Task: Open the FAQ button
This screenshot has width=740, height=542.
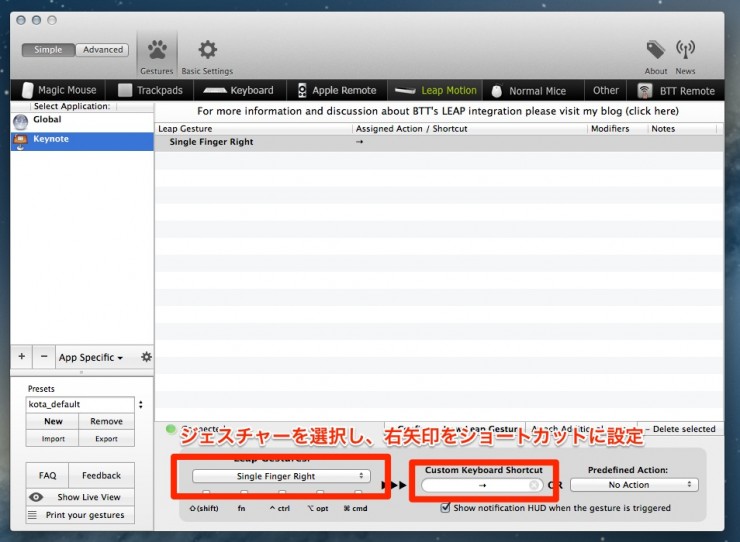Action: (47, 475)
